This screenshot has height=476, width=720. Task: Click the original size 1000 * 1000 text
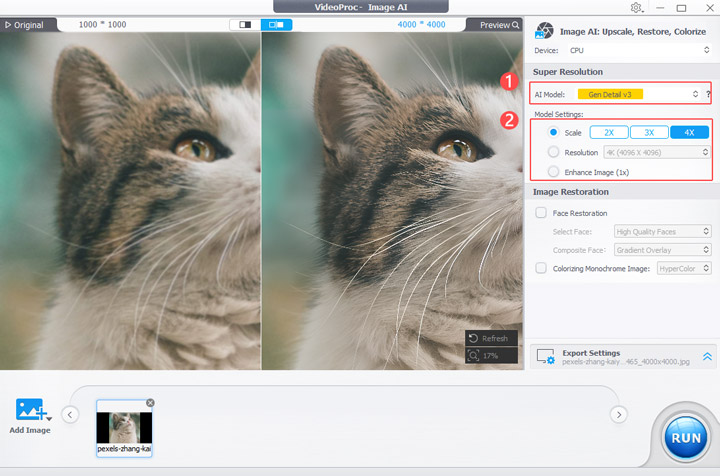pyautogui.click(x=102, y=24)
